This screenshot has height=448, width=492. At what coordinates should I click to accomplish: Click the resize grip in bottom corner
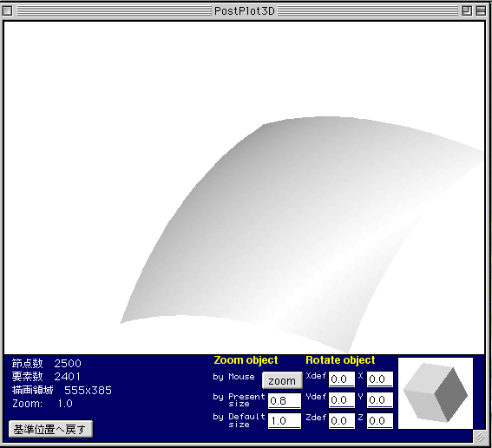point(480,437)
